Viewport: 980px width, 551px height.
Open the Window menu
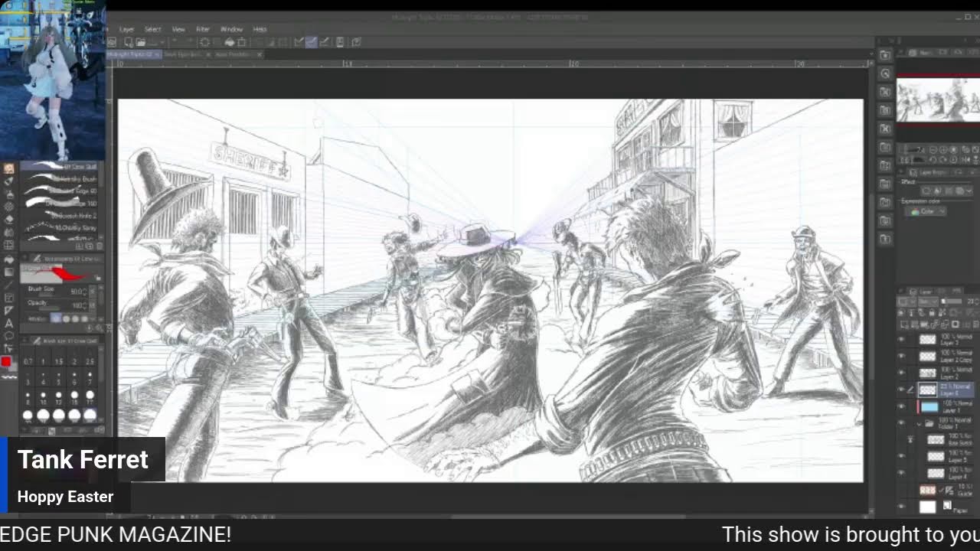(x=231, y=29)
